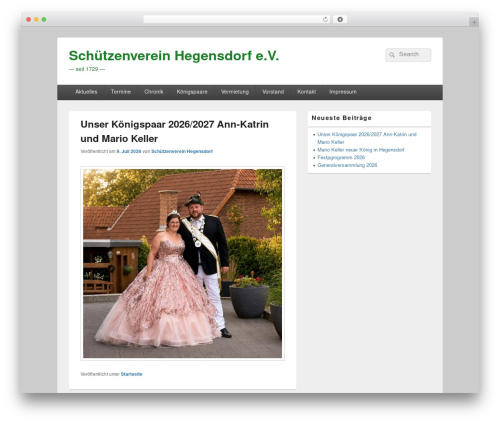The image size is (500, 423).
Task: Click the reload icon in address bar
Action: tap(325, 19)
